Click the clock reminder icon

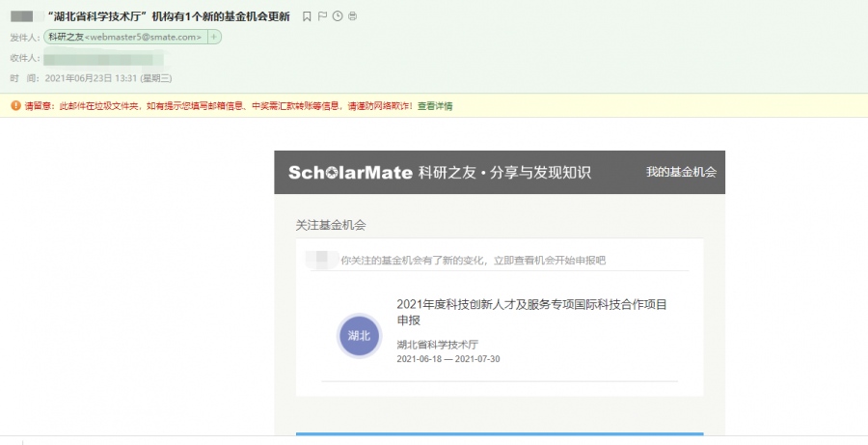338,16
